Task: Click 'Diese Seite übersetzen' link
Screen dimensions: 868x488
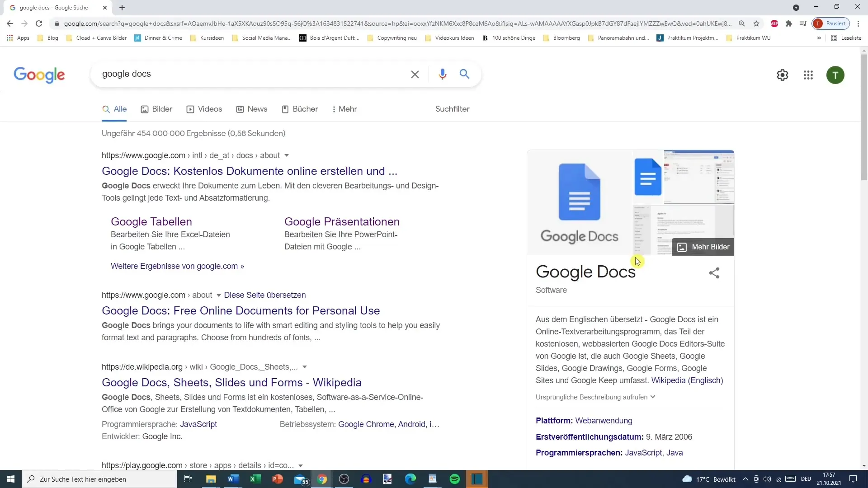Action: pos(265,295)
